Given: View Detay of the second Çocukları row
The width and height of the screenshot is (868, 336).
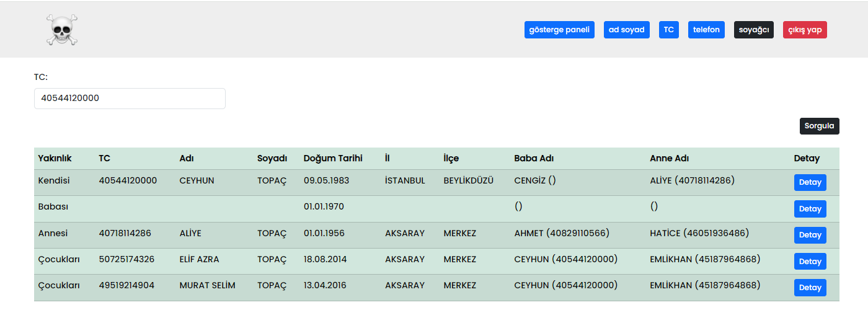Looking at the screenshot, I should pos(810,288).
